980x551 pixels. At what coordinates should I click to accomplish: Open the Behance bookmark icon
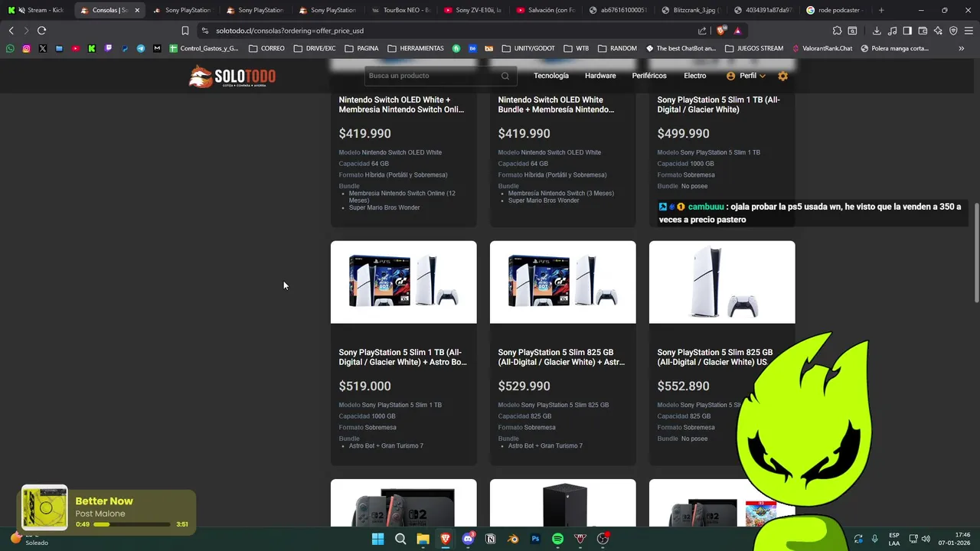click(x=472, y=48)
